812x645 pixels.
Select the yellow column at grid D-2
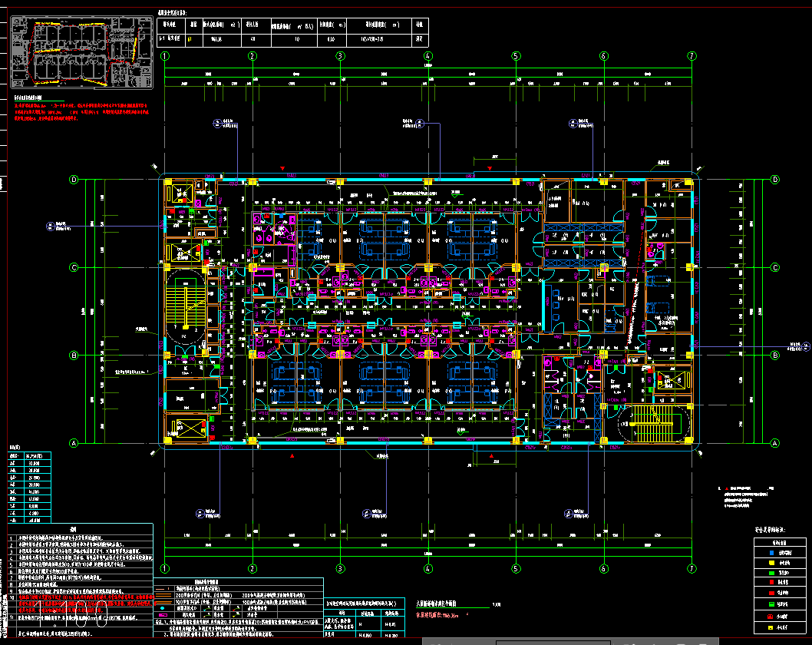pyautogui.click(x=253, y=181)
